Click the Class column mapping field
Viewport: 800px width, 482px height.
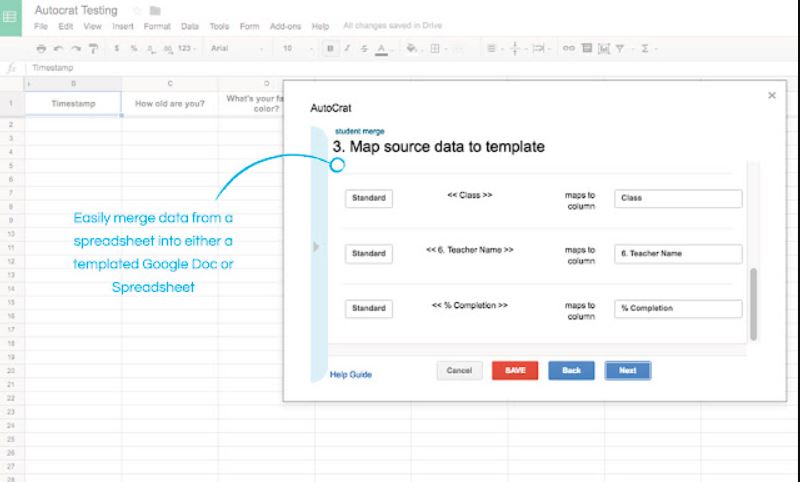(x=678, y=198)
